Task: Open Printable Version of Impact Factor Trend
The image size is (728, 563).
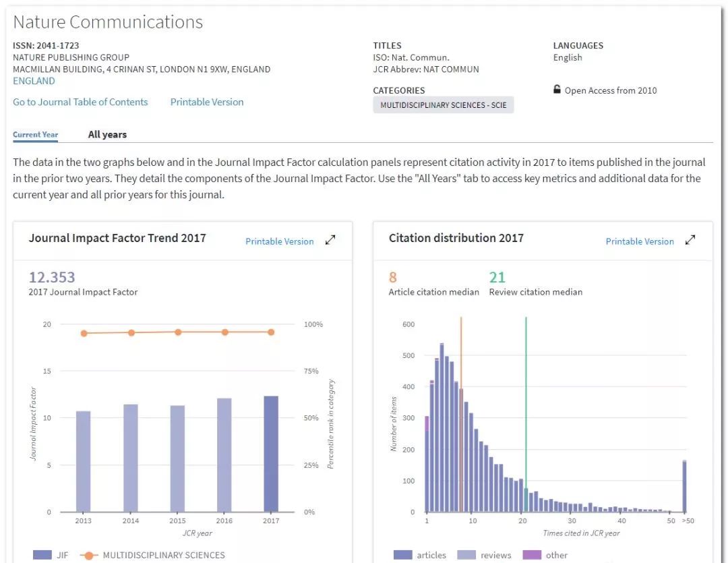Action: (x=280, y=241)
